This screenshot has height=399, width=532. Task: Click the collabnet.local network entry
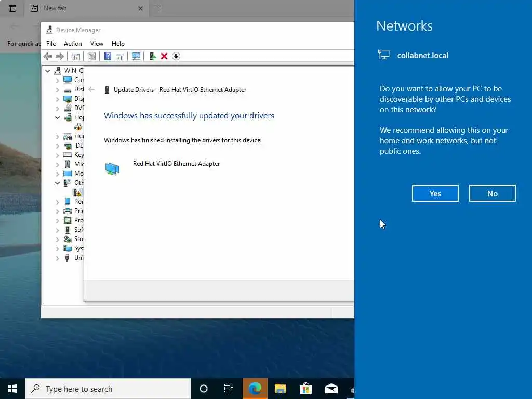(x=423, y=55)
